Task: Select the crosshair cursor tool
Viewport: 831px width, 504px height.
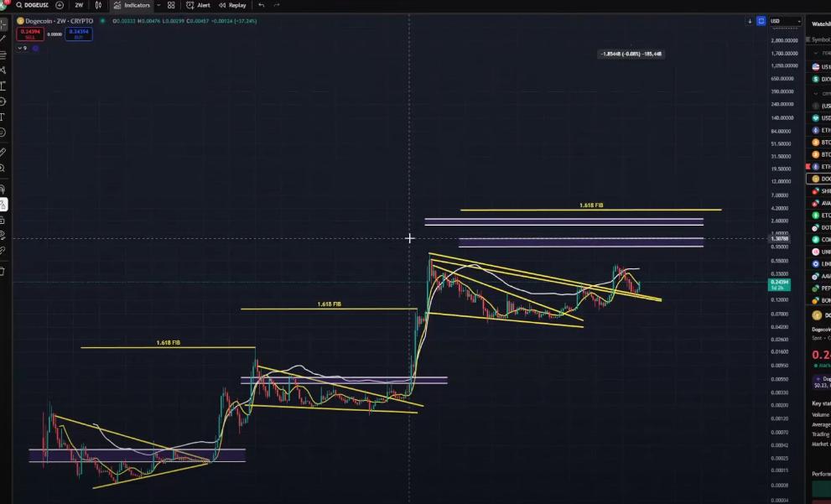Action: coord(3,24)
